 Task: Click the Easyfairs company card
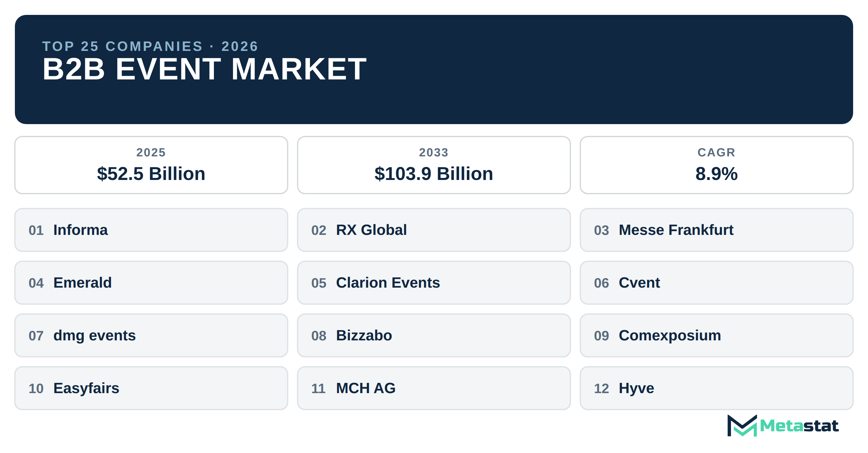click(151, 388)
